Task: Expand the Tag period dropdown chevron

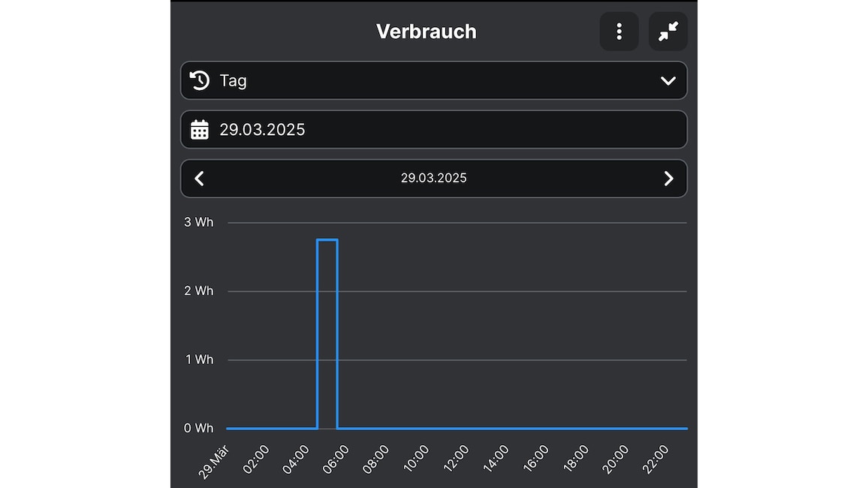Action: [x=668, y=81]
